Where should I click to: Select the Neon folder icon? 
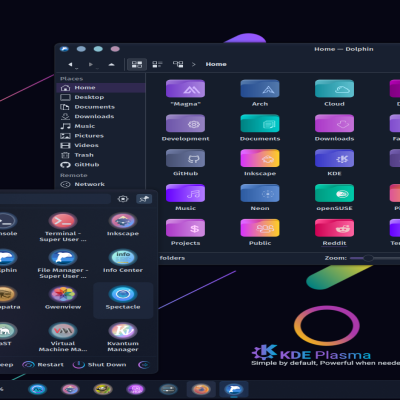coord(260,193)
